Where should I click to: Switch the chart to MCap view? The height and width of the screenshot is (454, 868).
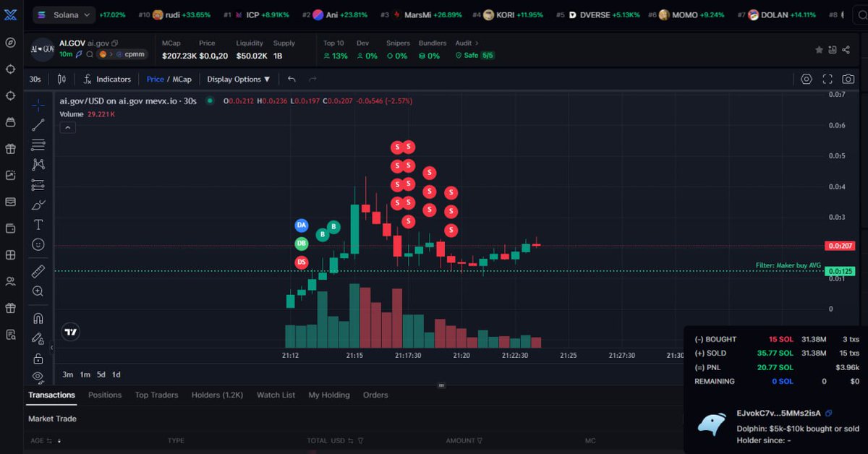(x=182, y=79)
